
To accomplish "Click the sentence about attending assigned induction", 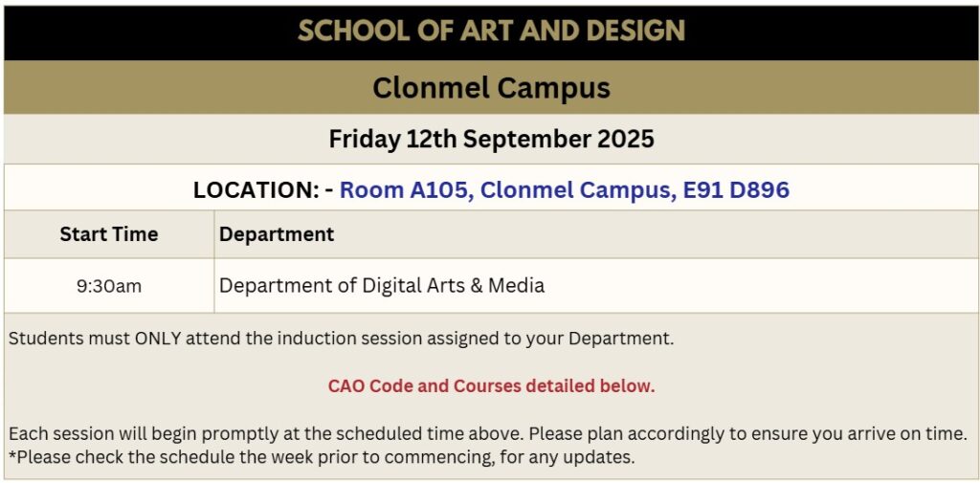I will pyautogui.click(x=341, y=338).
